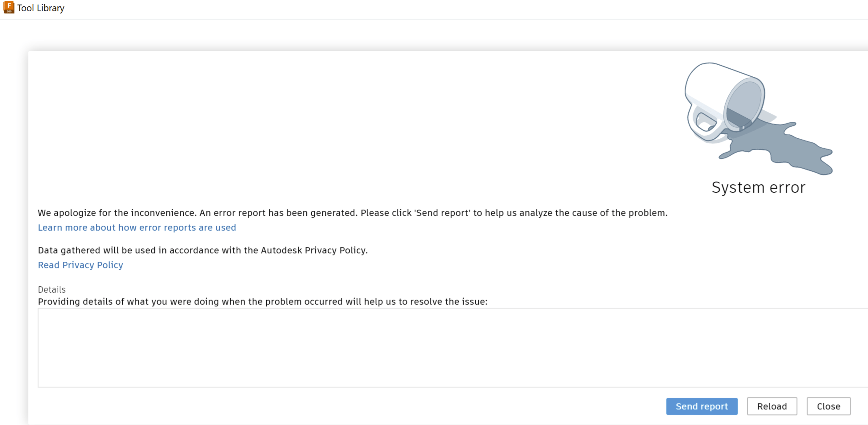Reload the Tool Library
The height and width of the screenshot is (425, 868).
[772, 406]
